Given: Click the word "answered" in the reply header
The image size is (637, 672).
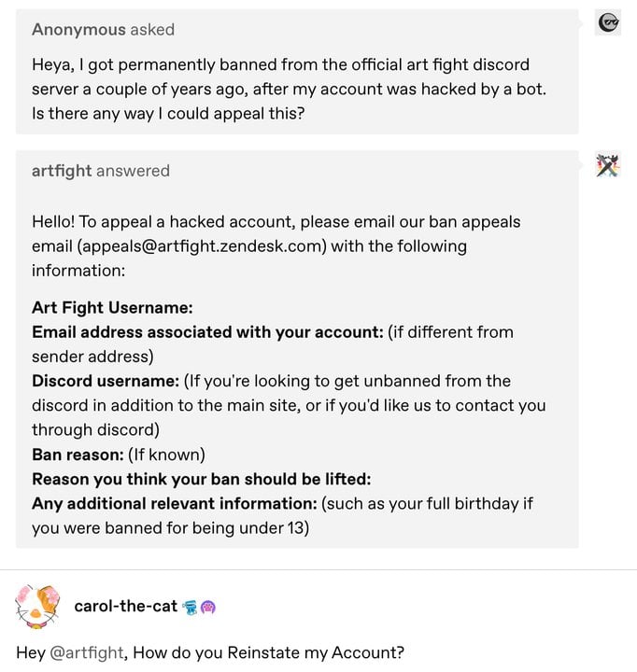Looking at the screenshot, I should (x=133, y=171).
